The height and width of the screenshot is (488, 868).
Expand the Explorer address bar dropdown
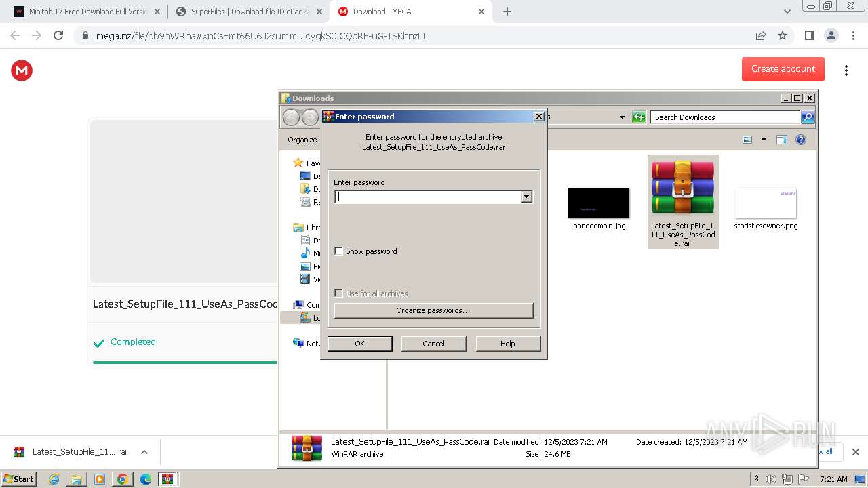pos(622,117)
